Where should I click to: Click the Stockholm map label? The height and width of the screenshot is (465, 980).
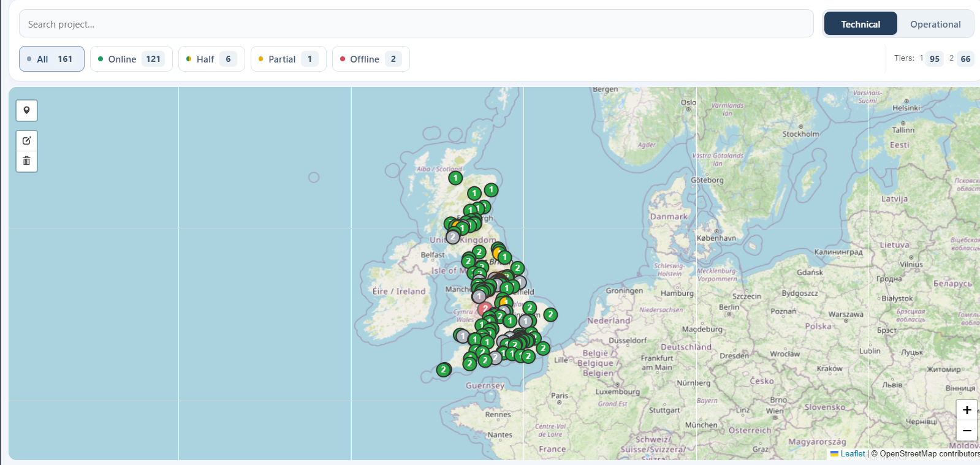pos(800,134)
